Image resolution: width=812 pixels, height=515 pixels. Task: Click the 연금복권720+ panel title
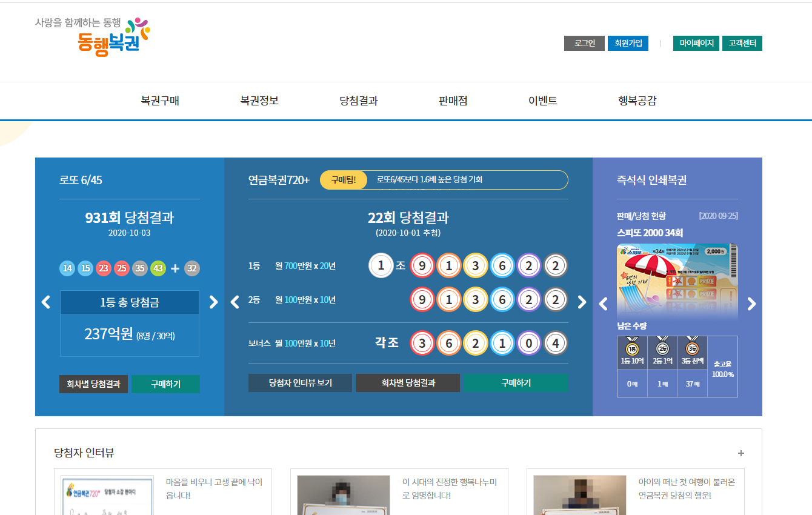pos(279,180)
